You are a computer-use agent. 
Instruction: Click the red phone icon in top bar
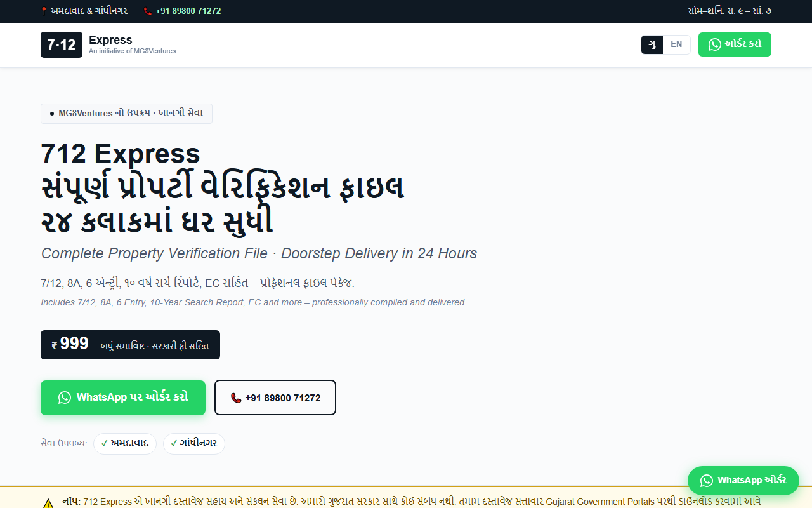[148, 11]
